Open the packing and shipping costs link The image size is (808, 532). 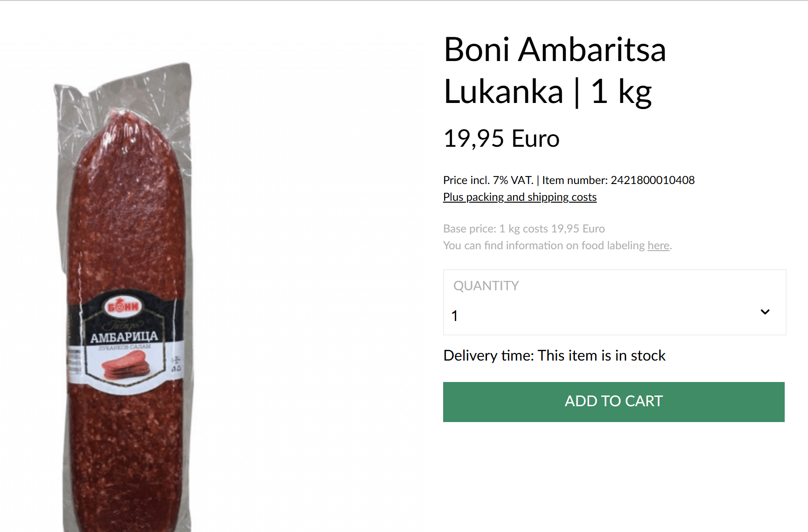click(x=520, y=197)
